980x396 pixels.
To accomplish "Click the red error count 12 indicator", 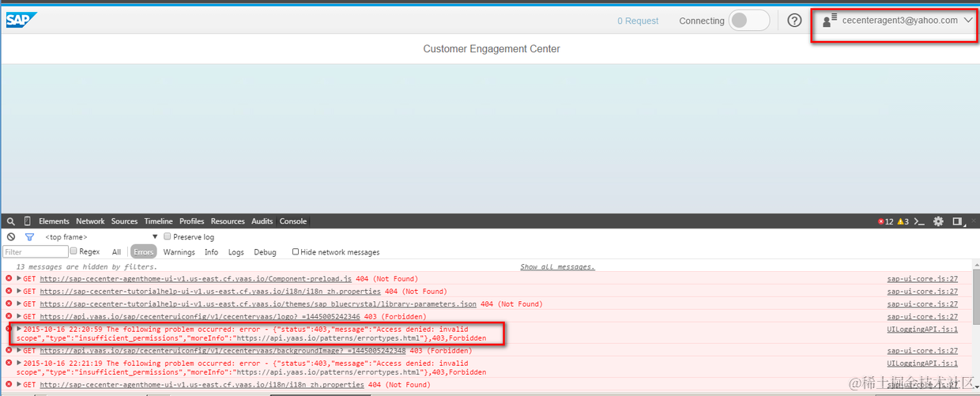I will (886, 221).
